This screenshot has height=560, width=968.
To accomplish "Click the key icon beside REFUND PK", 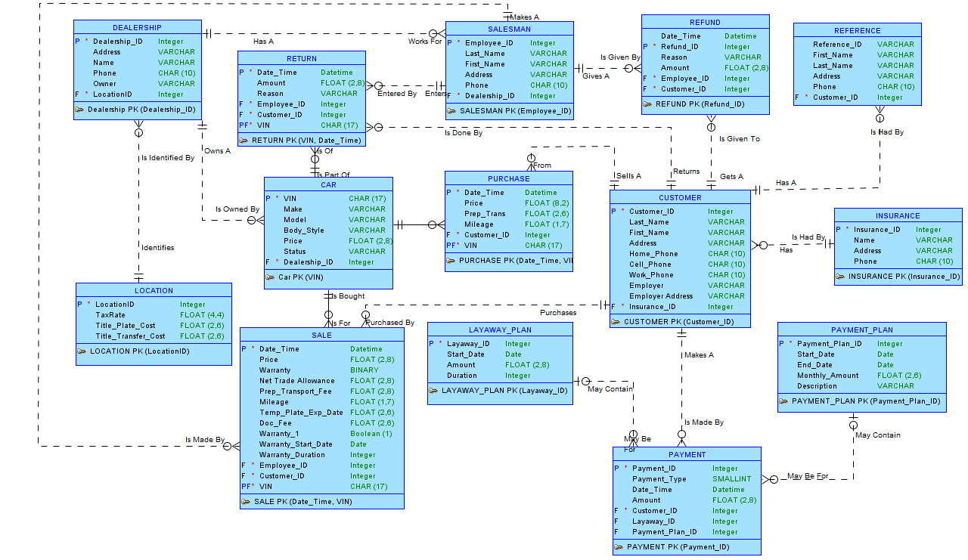I will [648, 104].
